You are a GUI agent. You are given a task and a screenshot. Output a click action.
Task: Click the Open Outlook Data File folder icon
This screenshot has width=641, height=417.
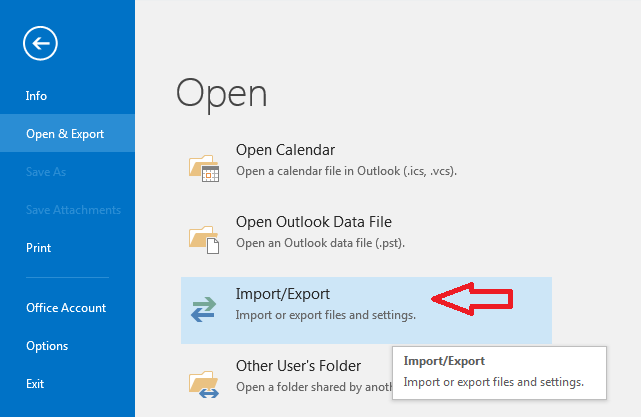(204, 240)
